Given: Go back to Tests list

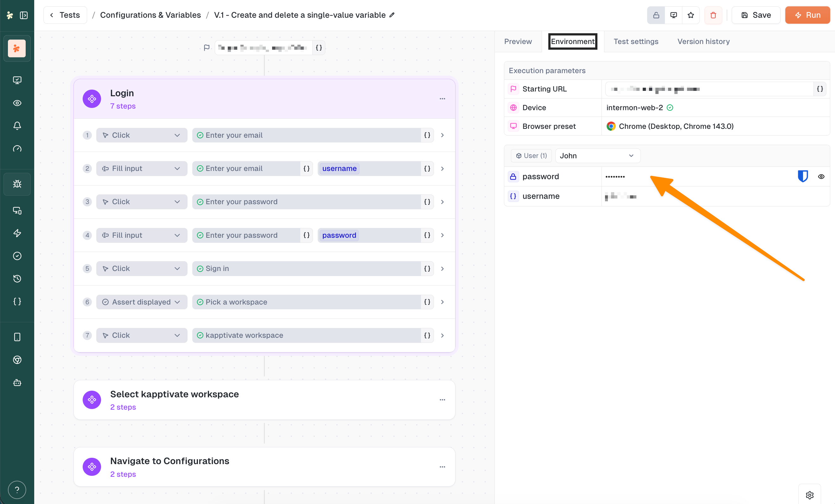Looking at the screenshot, I should tap(65, 15).
